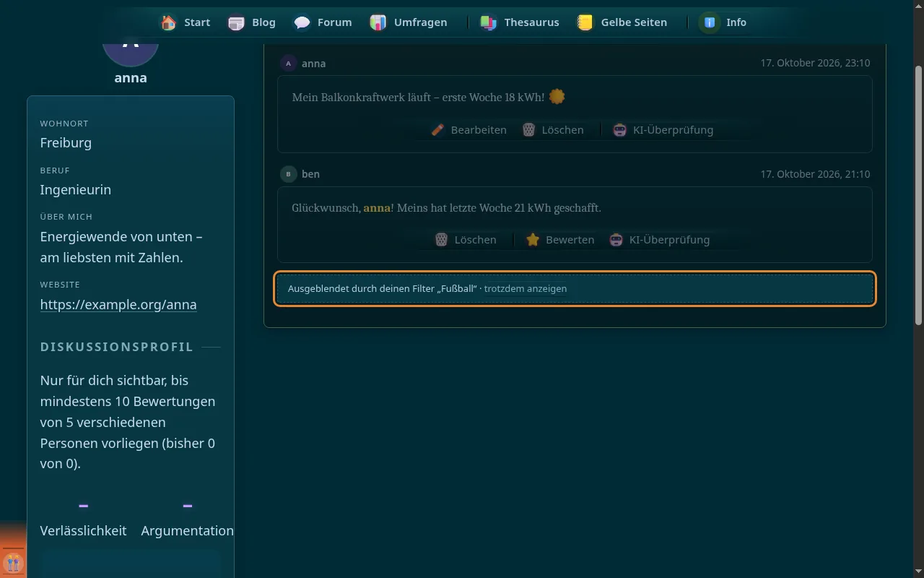This screenshot has height=578, width=924.
Task: Click "trotzdem anzeigen" to reveal the filtered post
Action: 526,288
